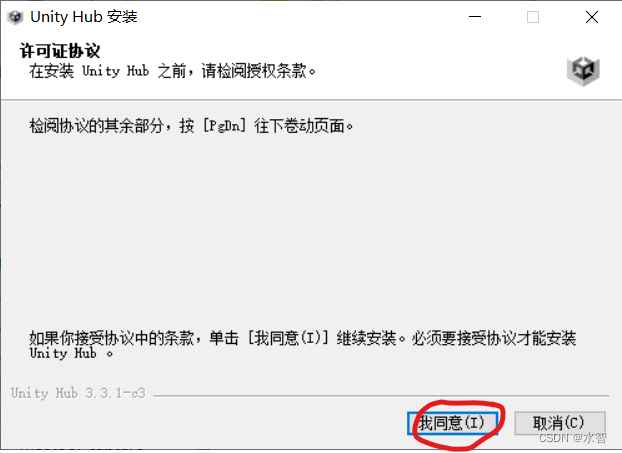Close the Unity Hub installer window
Image resolution: width=622 pixels, height=453 pixels.
(591, 17)
